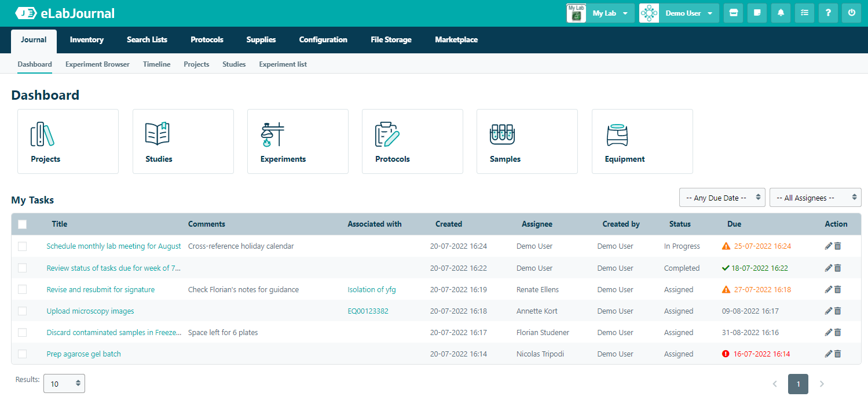The image size is (868, 400).
Task: Open the notes sticky-note icon in the top bar
Action: click(757, 12)
